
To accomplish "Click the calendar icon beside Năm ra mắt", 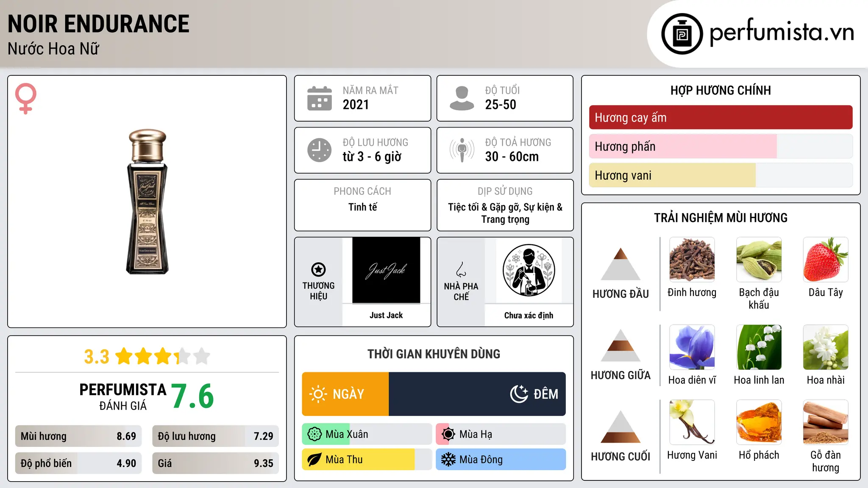I will click(320, 98).
